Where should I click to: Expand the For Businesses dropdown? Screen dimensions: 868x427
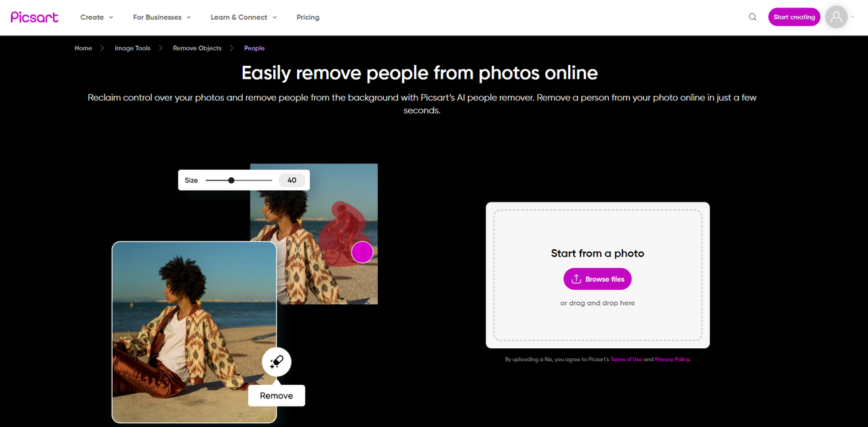tap(162, 17)
